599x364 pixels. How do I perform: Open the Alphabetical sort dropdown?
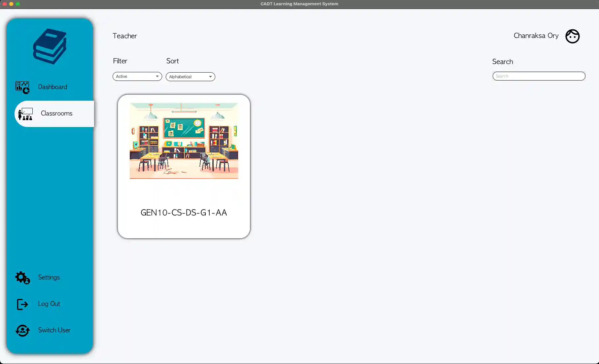click(x=190, y=77)
